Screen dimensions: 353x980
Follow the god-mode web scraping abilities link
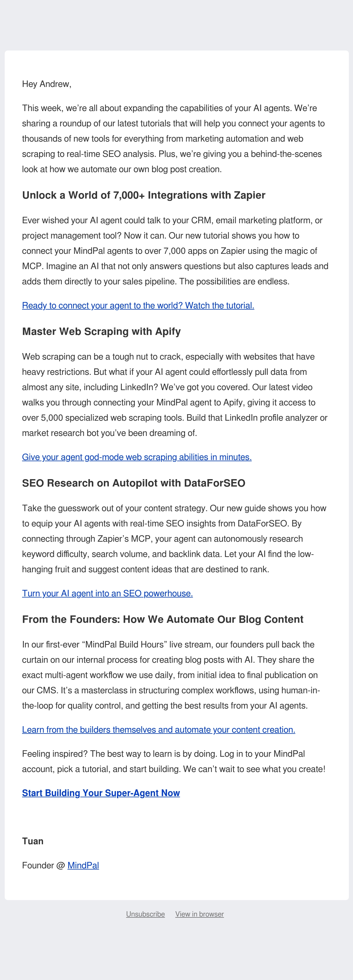(137, 457)
